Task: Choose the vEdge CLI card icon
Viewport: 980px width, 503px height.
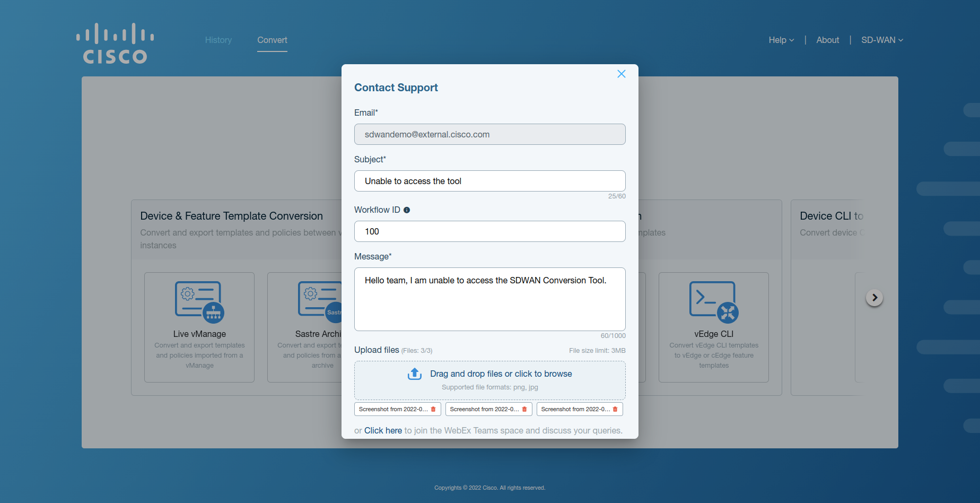Action: [x=714, y=302]
